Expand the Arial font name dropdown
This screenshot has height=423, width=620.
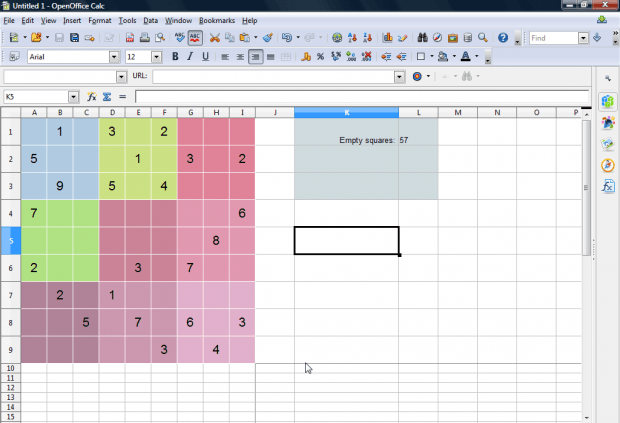click(114, 57)
